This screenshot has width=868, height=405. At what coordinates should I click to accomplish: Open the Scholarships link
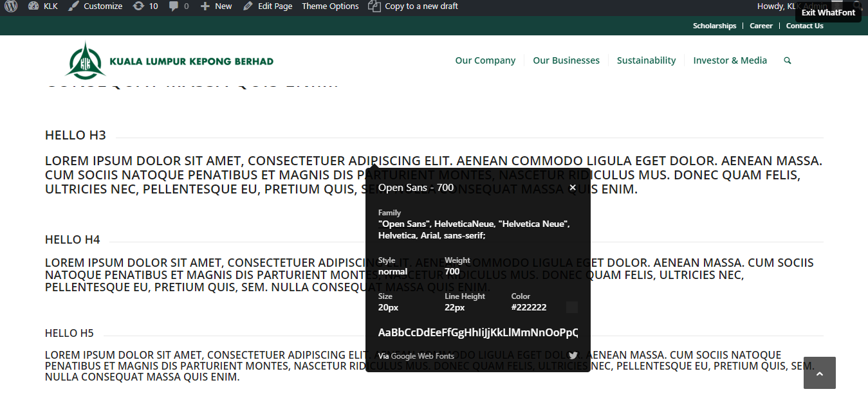click(x=714, y=26)
